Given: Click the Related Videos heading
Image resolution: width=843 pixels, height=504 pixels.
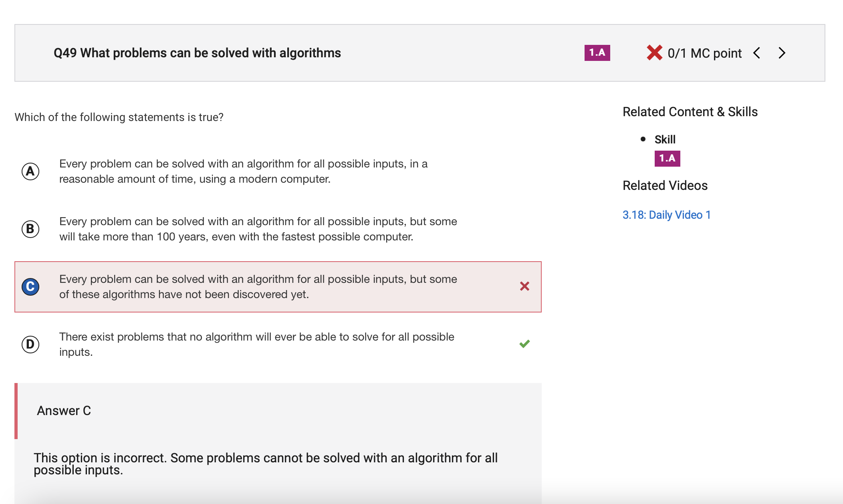Looking at the screenshot, I should tap(665, 185).
